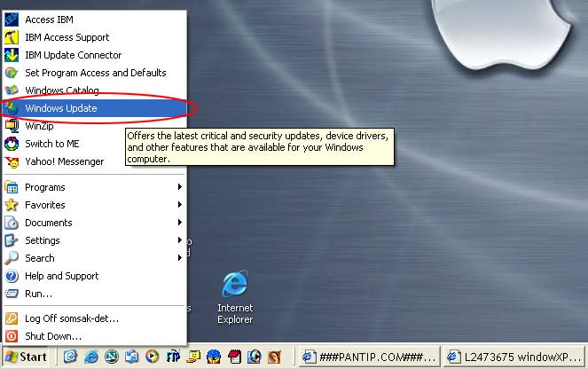The width and height of the screenshot is (588, 369).
Task: Click the WinZip icon
Action: pos(12,126)
